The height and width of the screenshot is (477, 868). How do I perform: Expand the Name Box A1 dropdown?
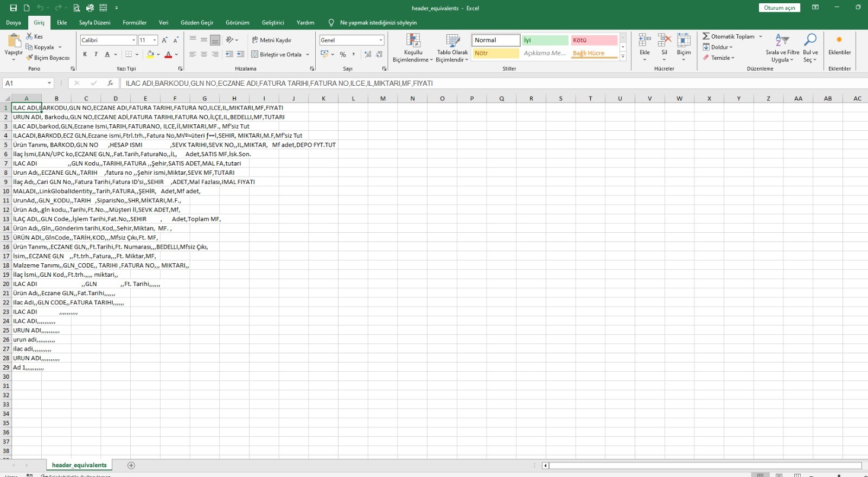click(49, 83)
